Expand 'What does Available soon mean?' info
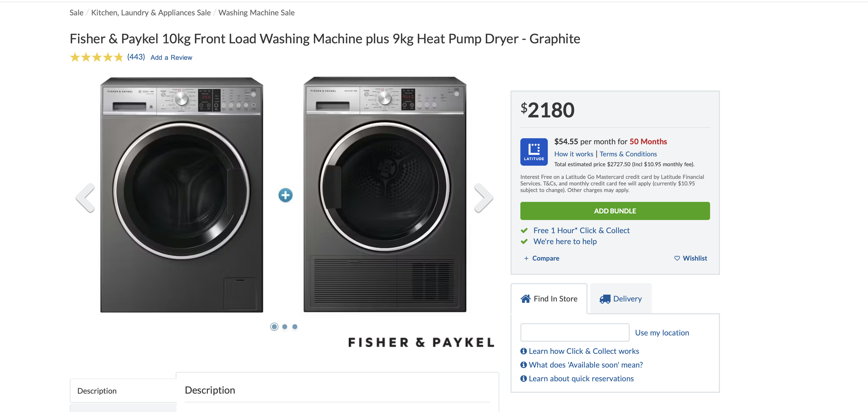 point(585,365)
